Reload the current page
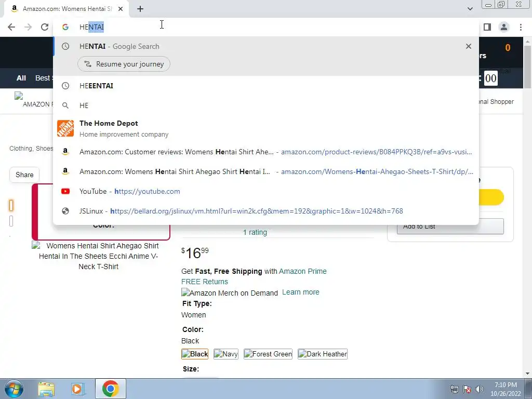Viewport: 532px width, 399px height. pyautogui.click(x=45, y=27)
